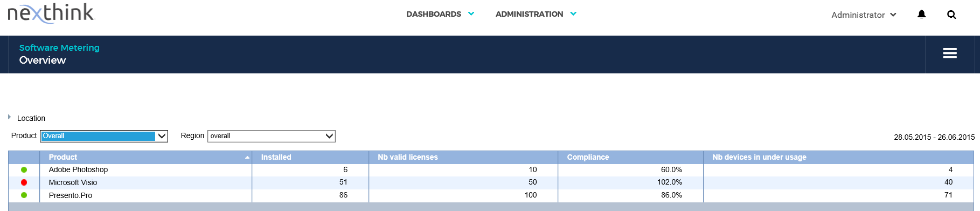This screenshot has height=211, width=980.
Task: Click the Nexthink logo
Action: 51,13
